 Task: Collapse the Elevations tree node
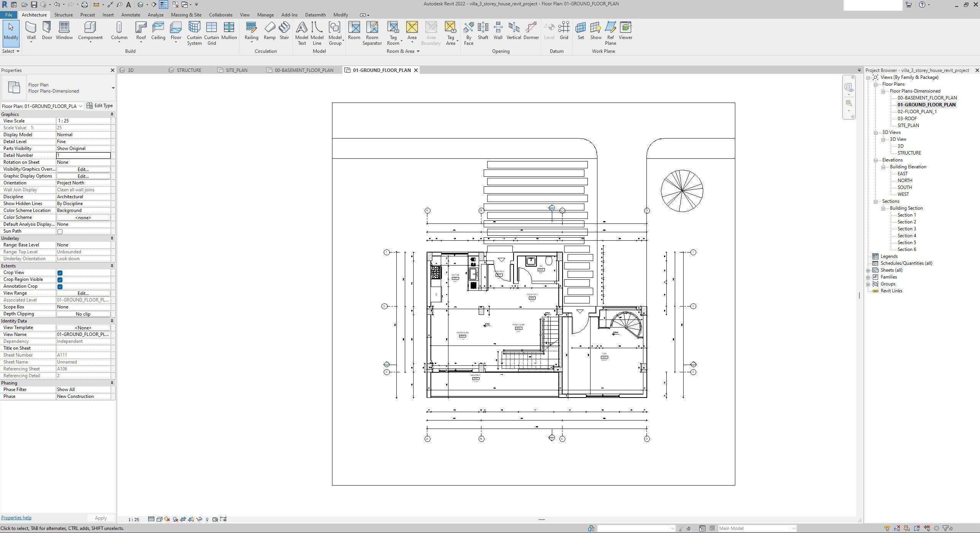tap(875, 160)
